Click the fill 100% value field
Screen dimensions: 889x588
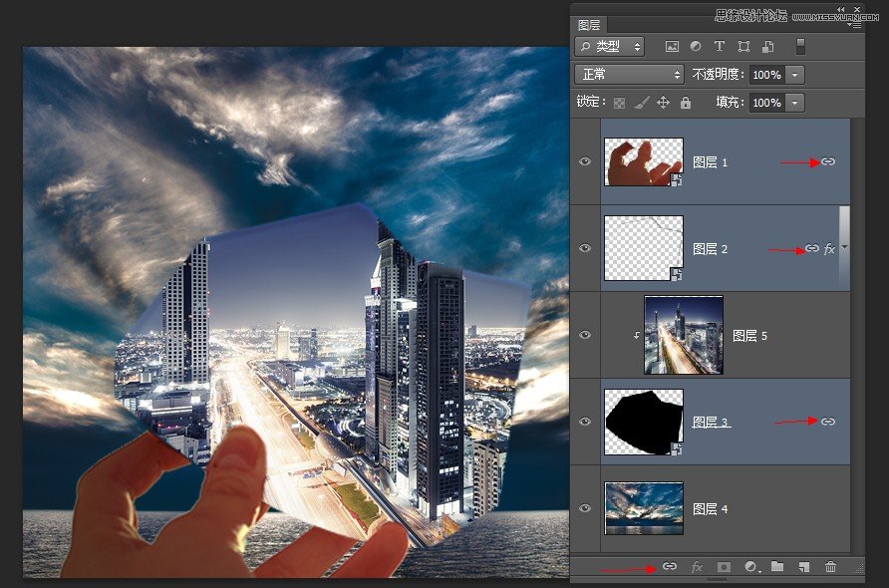tap(767, 103)
